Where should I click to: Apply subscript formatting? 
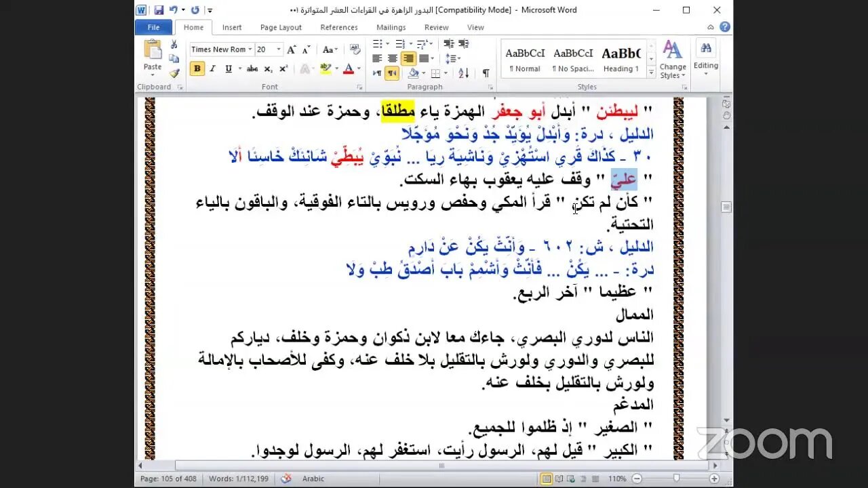point(269,68)
